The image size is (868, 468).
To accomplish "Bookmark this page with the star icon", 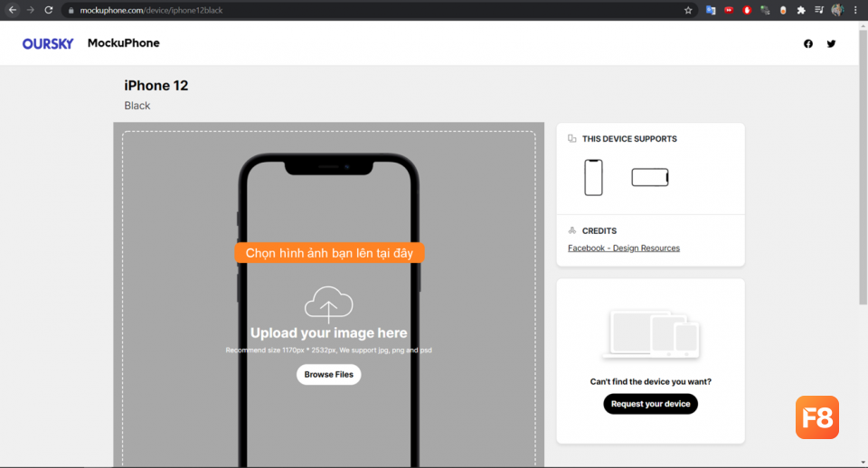I will point(688,10).
